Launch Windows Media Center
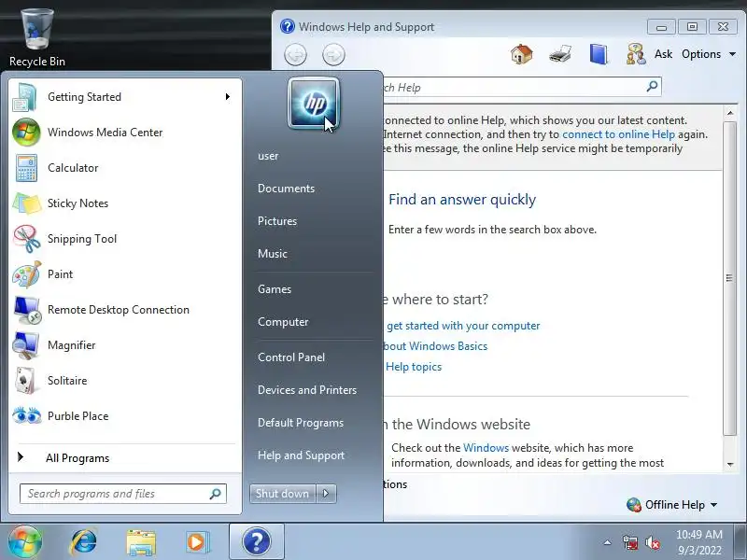 click(125, 133)
